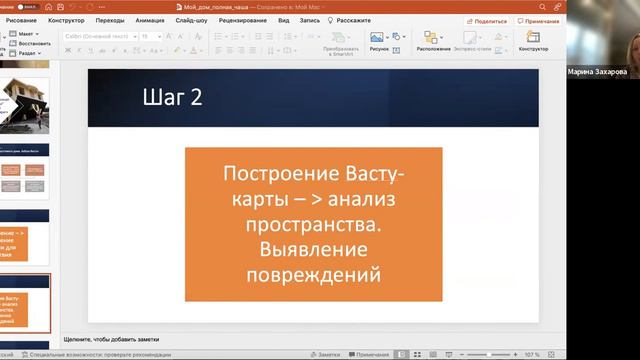Click the decrease font size icon
The width and height of the screenshot is (640, 360).
click(180, 36)
